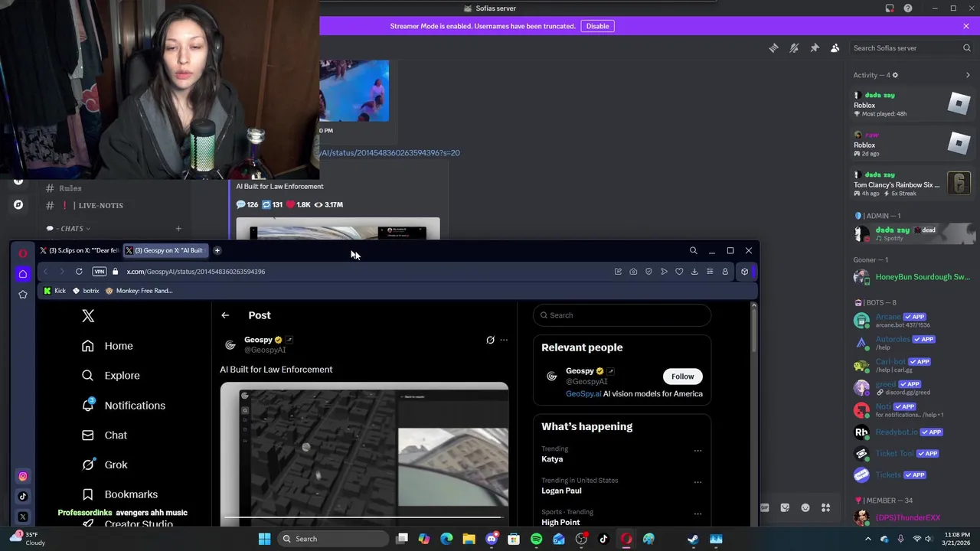This screenshot has width=980, height=551.
Task: Open Opera sidebar bookmarks star
Action: click(x=23, y=295)
